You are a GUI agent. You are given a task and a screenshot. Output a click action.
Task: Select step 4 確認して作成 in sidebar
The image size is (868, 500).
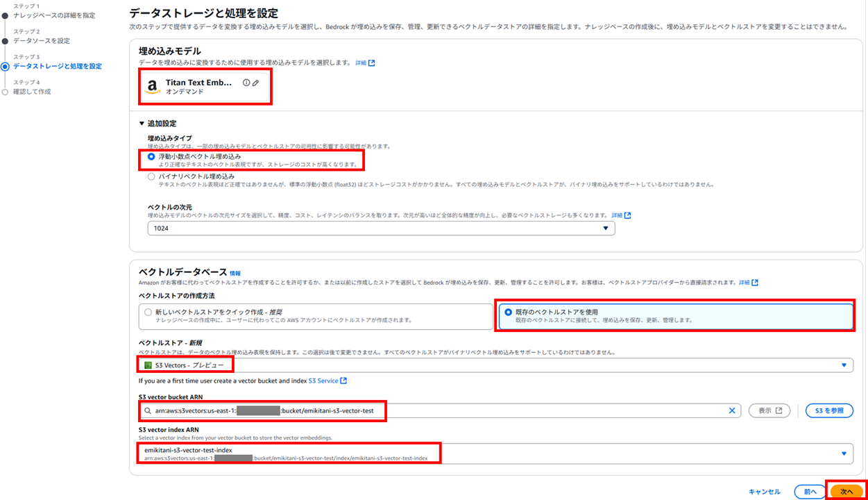[32, 92]
